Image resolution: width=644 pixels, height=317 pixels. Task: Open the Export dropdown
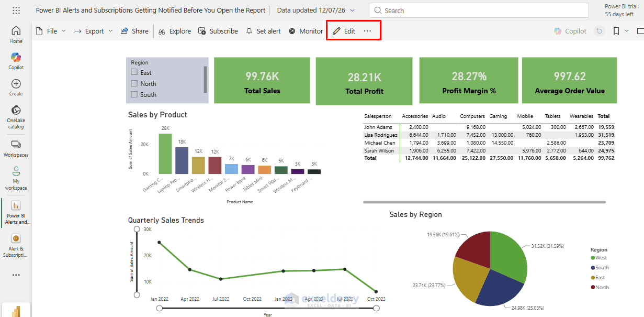[x=93, y=31]
